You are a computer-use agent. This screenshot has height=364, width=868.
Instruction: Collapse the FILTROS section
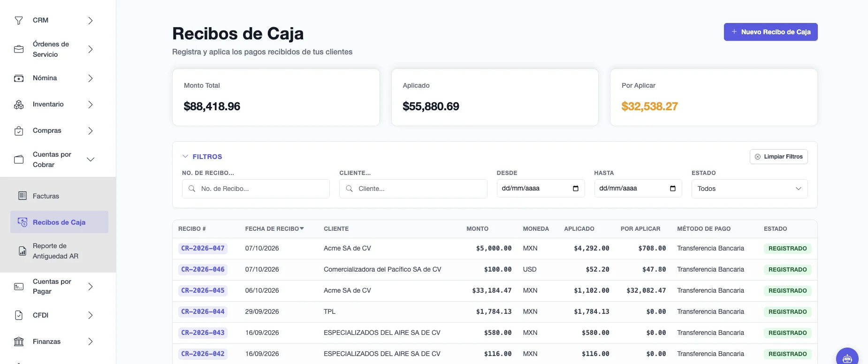click(202, 157)
